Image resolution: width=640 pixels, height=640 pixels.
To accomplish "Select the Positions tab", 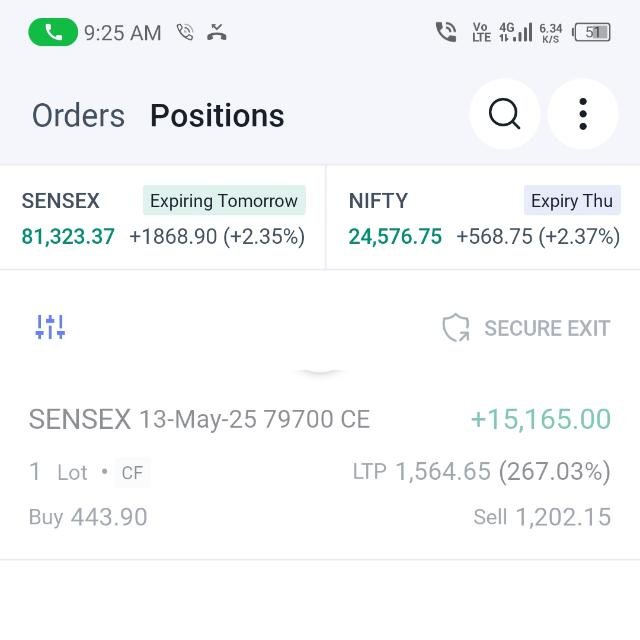I will (x=217, y=116).
